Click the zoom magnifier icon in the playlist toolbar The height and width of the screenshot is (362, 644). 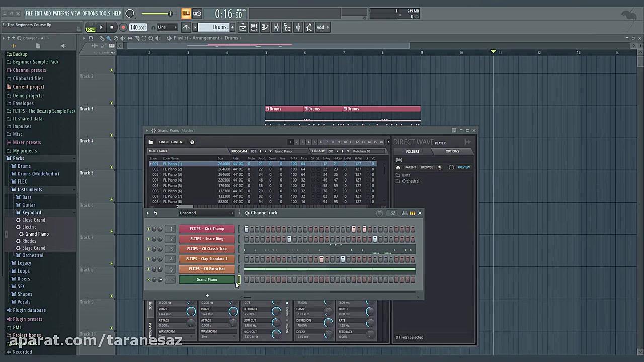click(x=151, y=39)
